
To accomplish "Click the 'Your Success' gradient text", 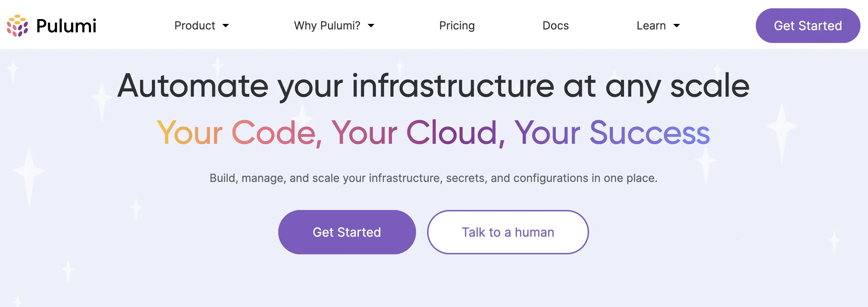I will pos(612,133).
